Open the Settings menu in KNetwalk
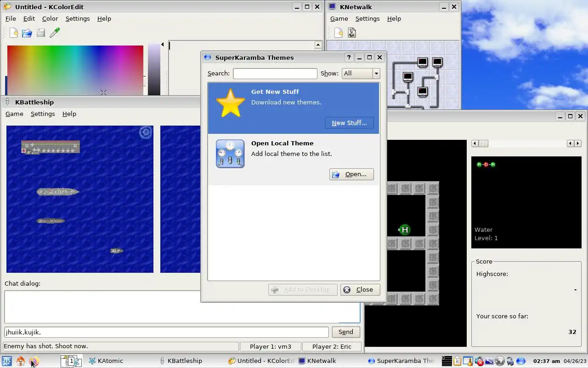Screen dimensions: 588x368 pyautogui.click(x=367, y=19)
